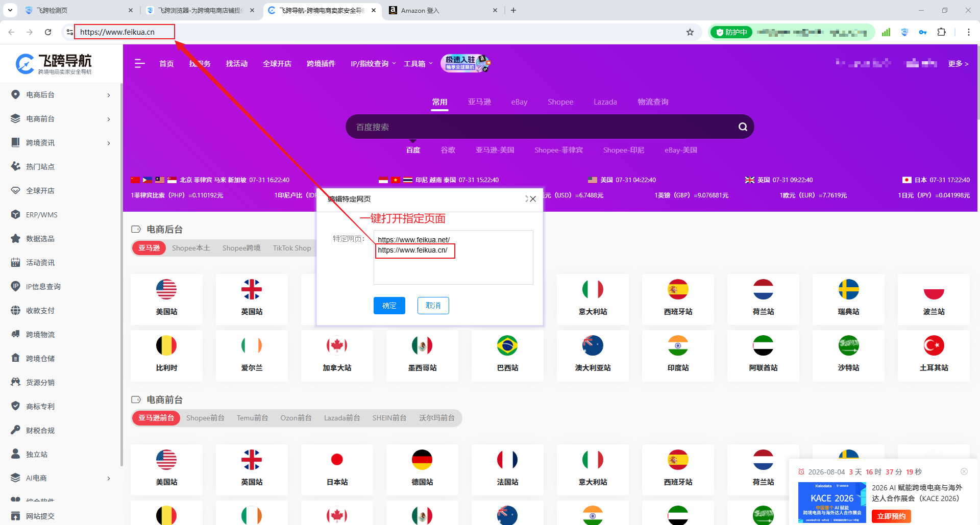Open the 瑞典站 flag card

coord(848,299)
